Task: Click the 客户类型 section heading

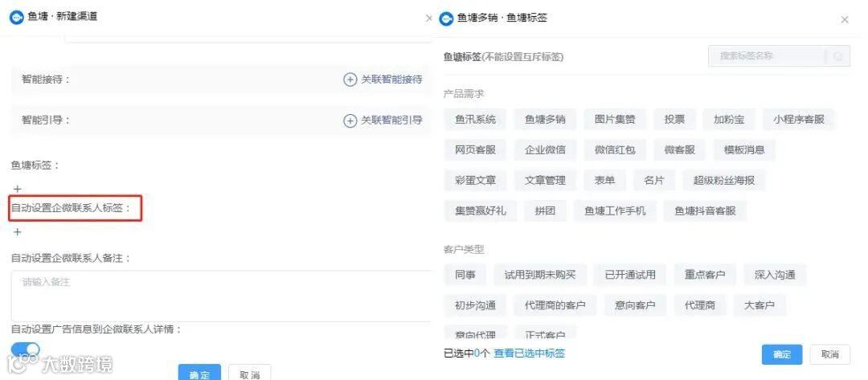Action: 464,250
